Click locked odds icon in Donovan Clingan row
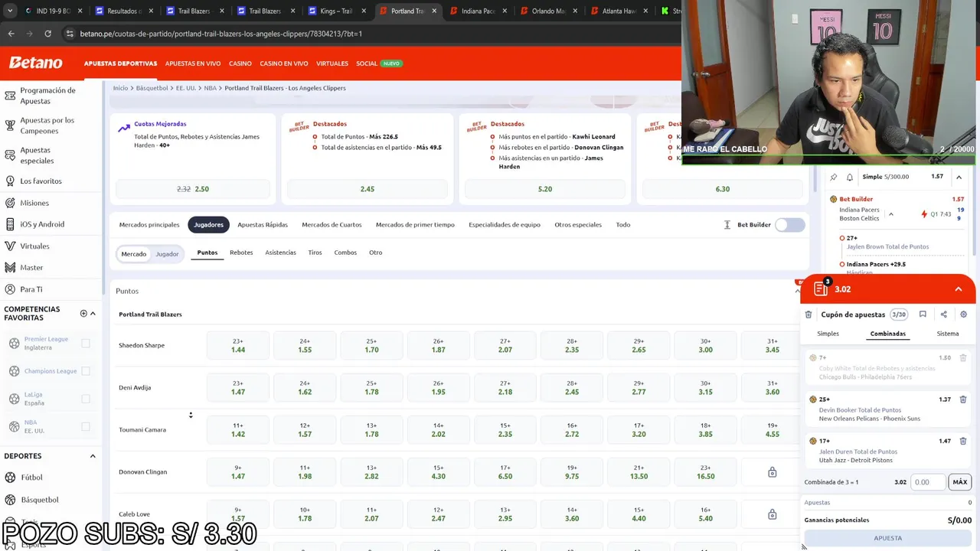 click(x=772, y=472)
